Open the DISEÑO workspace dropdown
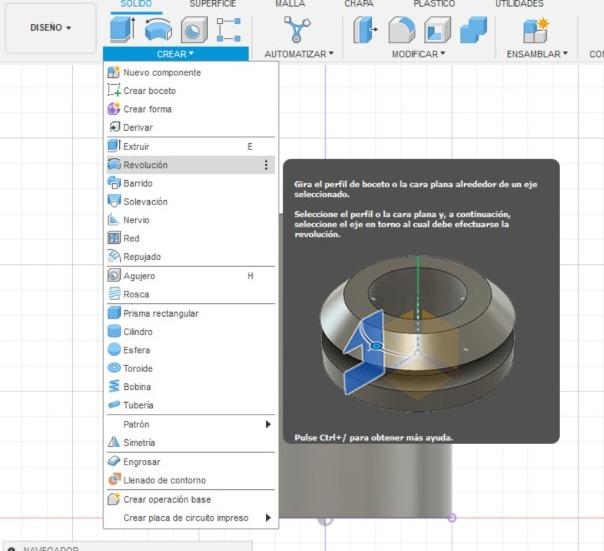 (x=50, y=28)
